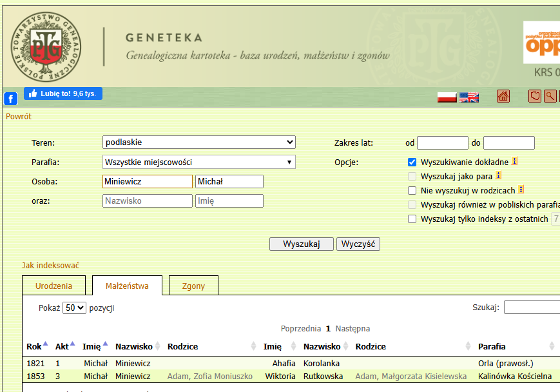Switch to the Zgony tab
Viewport: 560px width, 392px height.
tap(193, 286)
